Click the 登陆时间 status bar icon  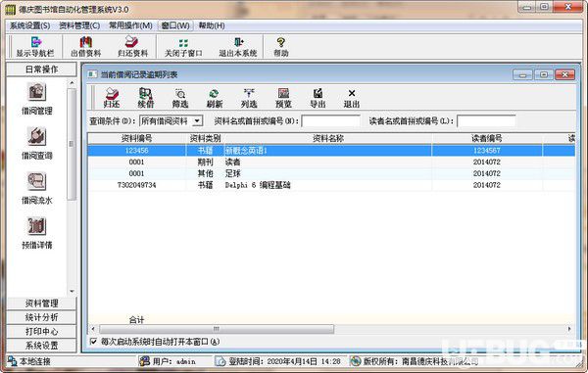(220, 361)
